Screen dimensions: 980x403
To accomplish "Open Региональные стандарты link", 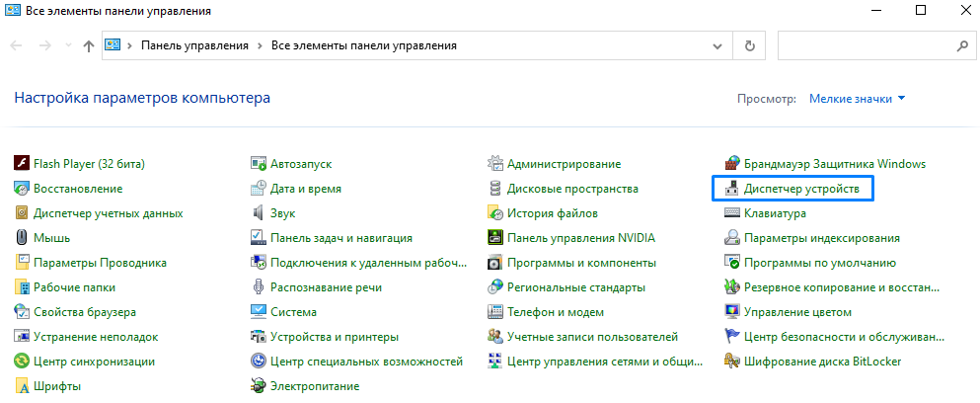I will 576,287.
